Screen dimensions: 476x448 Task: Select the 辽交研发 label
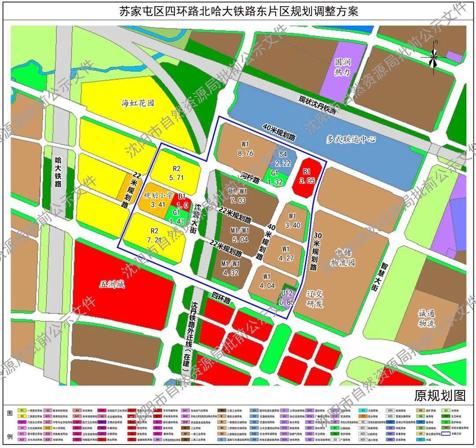(315, 299)
